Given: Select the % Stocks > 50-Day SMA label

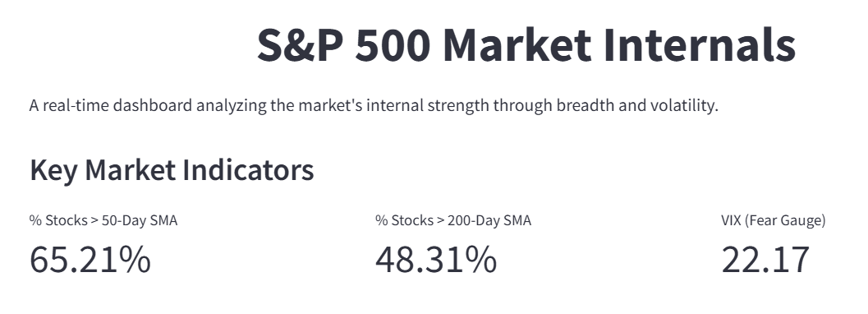Looking at the screenshot, I should pyautogui.click(x=103, y=220).
